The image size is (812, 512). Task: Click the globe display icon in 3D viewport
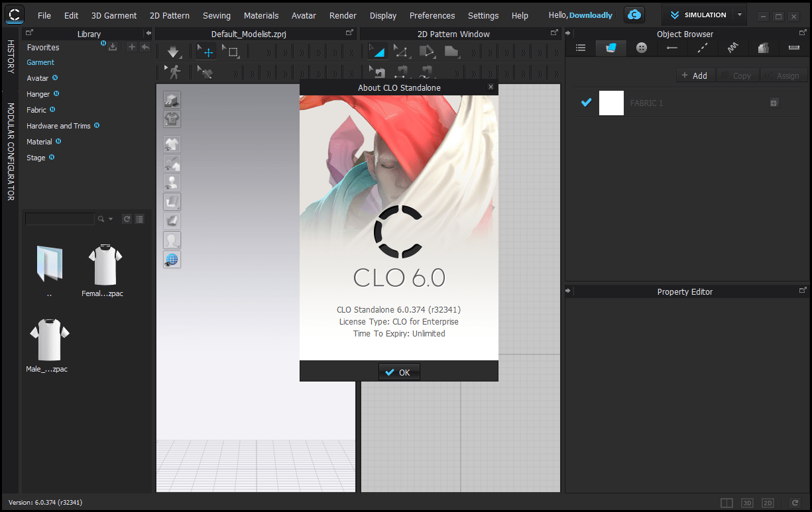click(x=172, y=260)
